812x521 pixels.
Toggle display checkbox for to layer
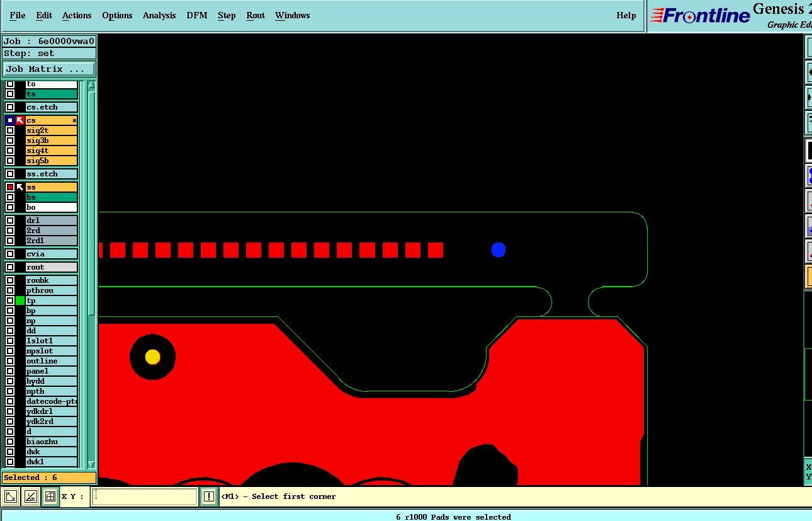click(10, 84)
